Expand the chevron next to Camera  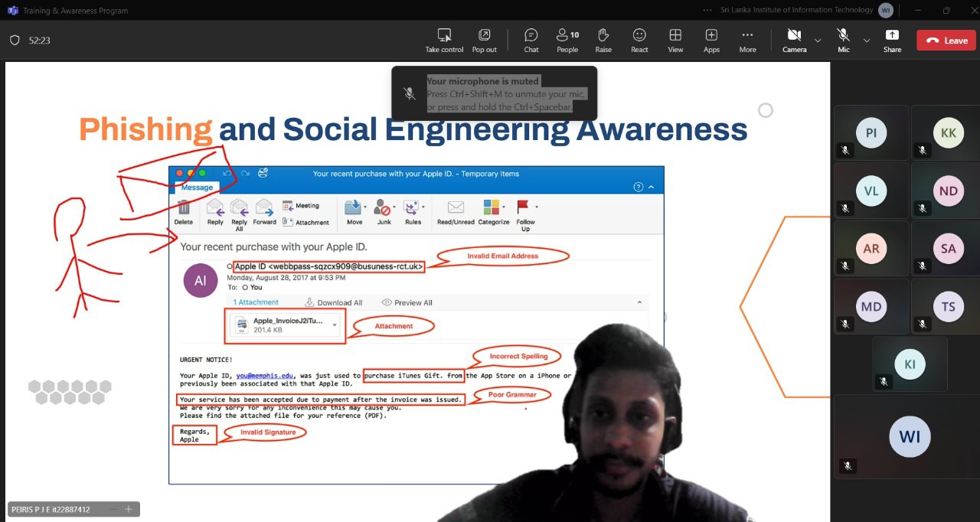pos(818,41)
